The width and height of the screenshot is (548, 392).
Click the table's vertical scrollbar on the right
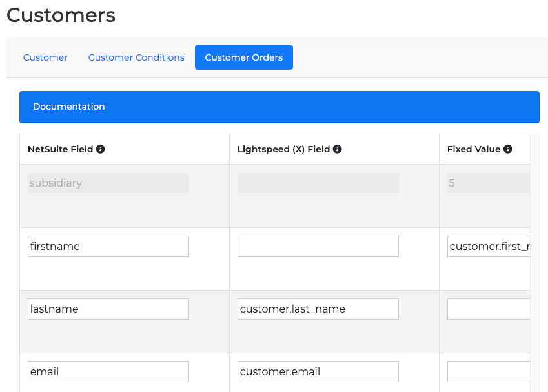(x=534, y=258)
